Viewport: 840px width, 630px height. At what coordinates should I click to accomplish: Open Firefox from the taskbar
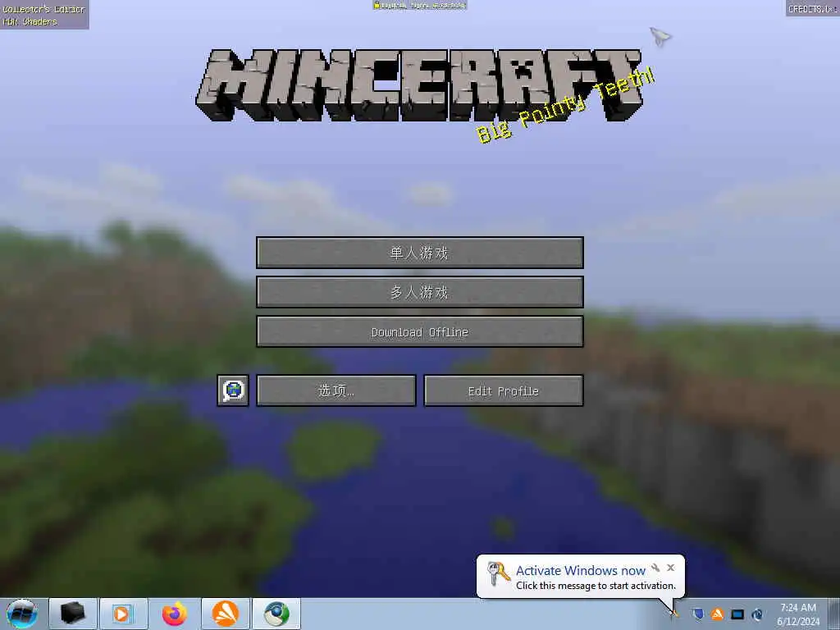tap(175, 614)
